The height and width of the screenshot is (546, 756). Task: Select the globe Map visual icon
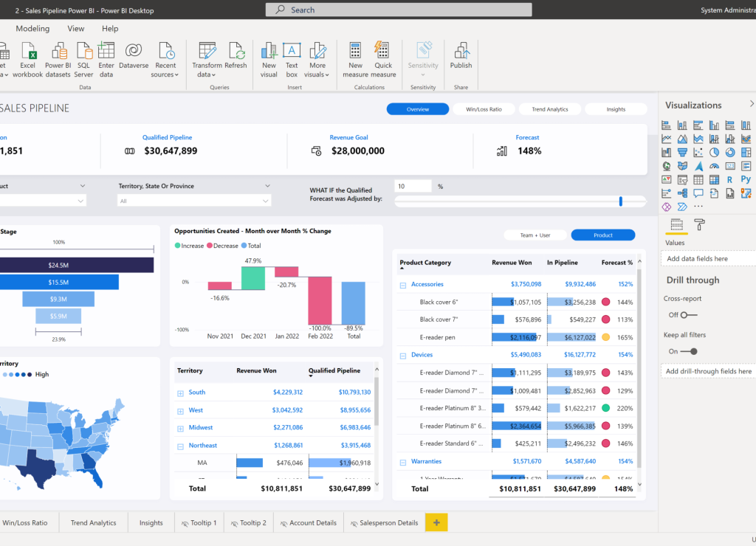point(667,166)
